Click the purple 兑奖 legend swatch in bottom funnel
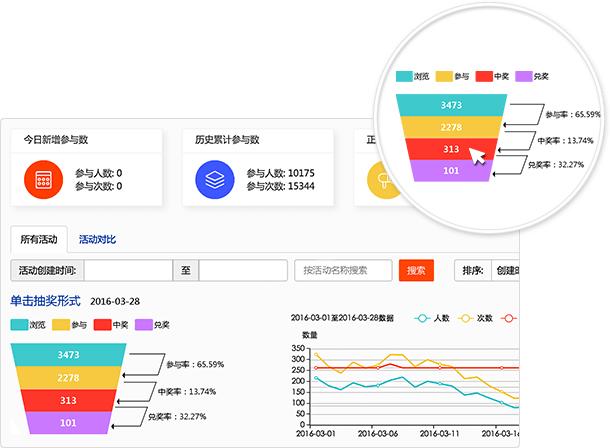Screen dimensions: 610x448 (x=144, y=325)
